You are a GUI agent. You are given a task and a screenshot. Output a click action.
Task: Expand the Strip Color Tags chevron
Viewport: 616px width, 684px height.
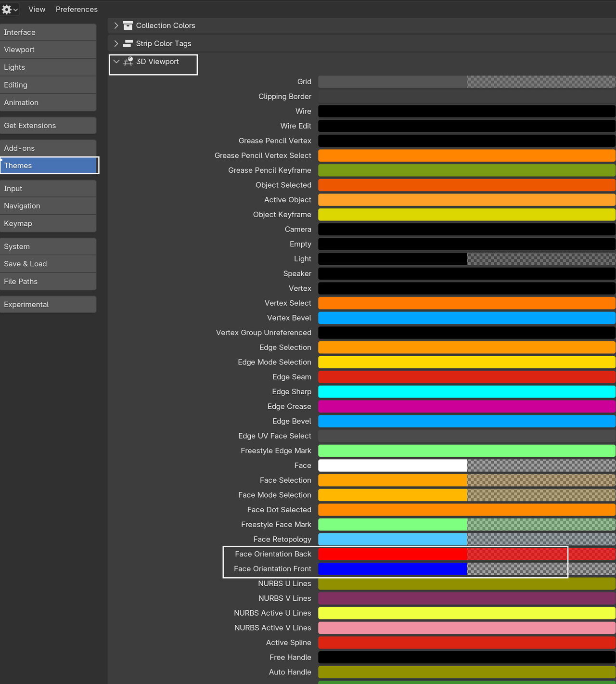(116, 43)
